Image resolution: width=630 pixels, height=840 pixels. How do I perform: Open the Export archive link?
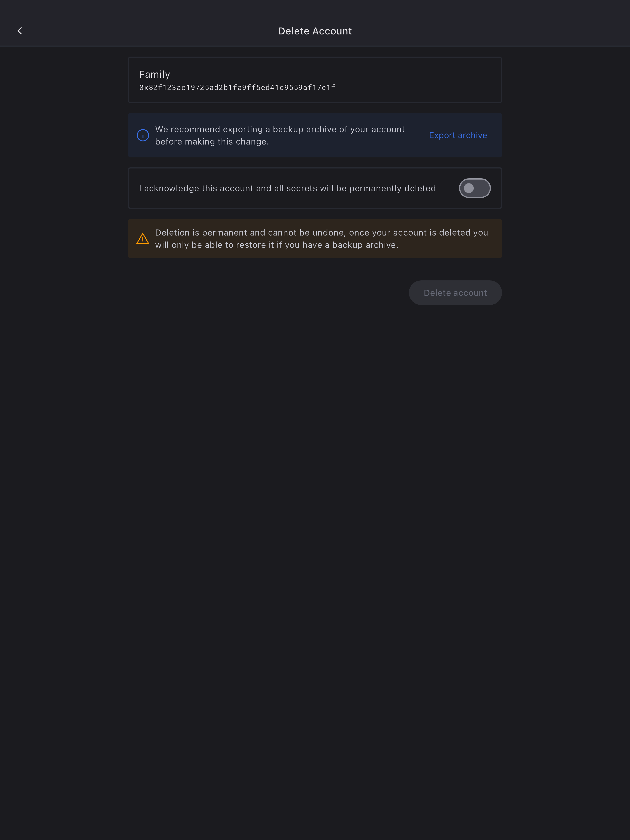pos(458,135)
